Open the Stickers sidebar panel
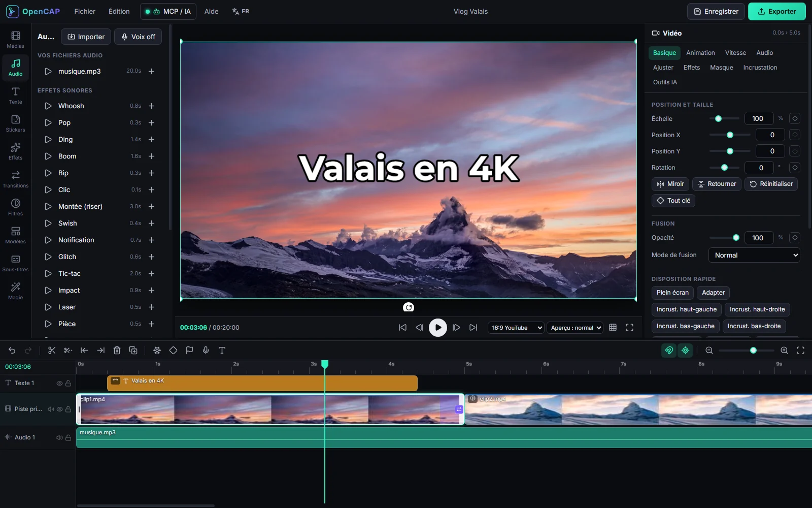This screenshot has width=812, height=508. click(15, 123)
